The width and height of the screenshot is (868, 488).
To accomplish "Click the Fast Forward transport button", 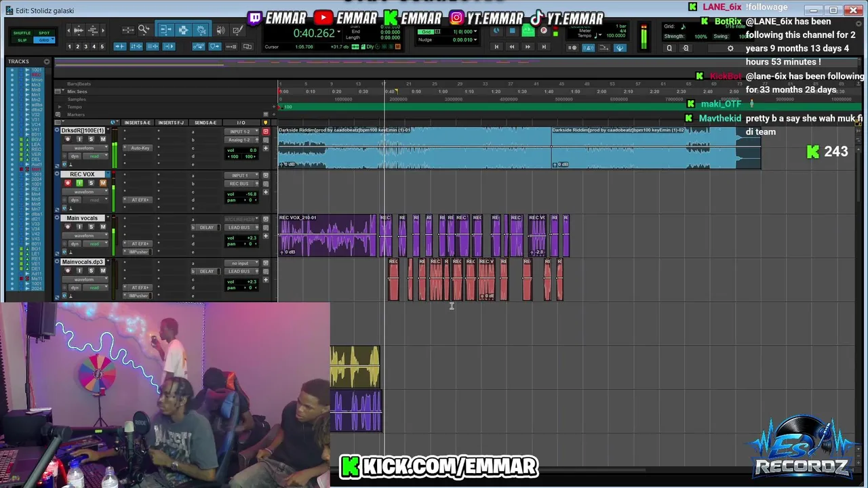I will point(528,47).
